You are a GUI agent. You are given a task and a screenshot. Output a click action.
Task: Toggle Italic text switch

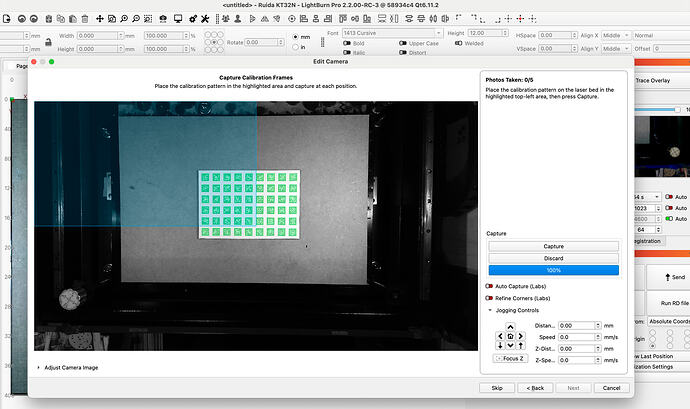[347, 52]
